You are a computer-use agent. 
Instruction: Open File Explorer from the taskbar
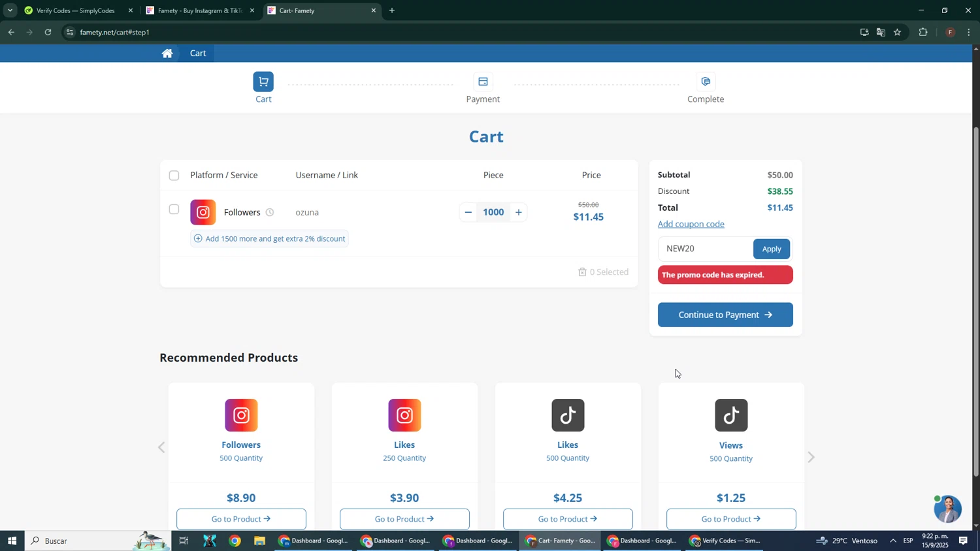pyautogui.click(x=259, y=541)
